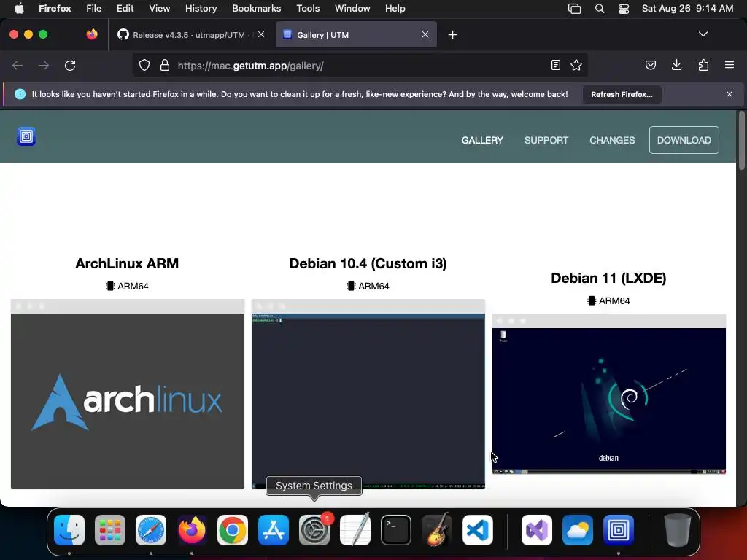Go back with the back arrow
Viewport: 747px width, 560px height.
point(18,65)
